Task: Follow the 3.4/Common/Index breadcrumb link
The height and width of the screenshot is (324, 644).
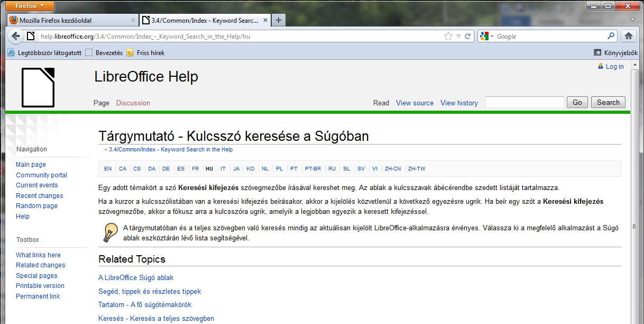Action: coord(171,150)
